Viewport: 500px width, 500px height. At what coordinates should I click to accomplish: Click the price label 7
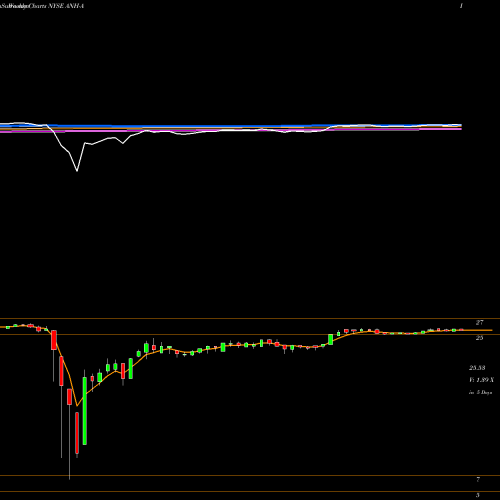[x=478, y=479]
